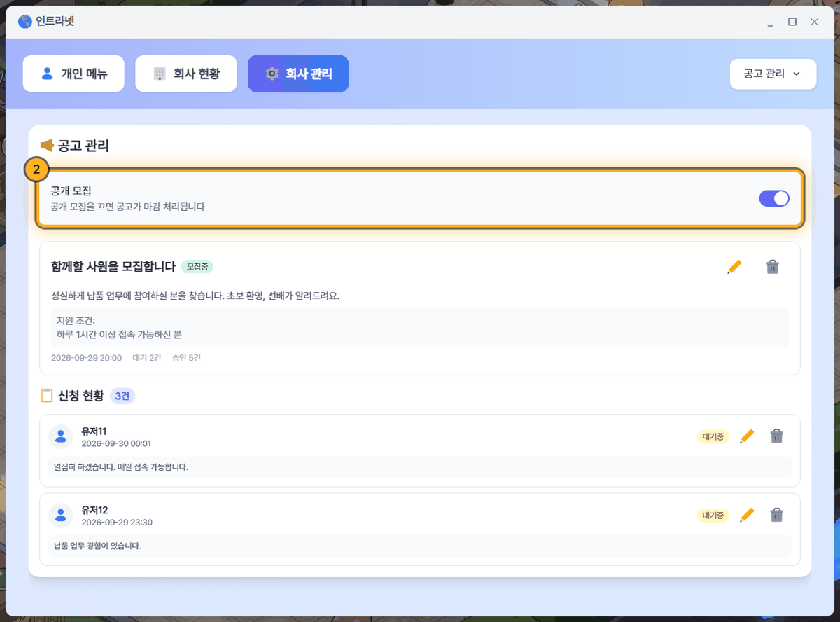Delete 유저11's application
Screen dimensions: 840x622
pos(776,436)
